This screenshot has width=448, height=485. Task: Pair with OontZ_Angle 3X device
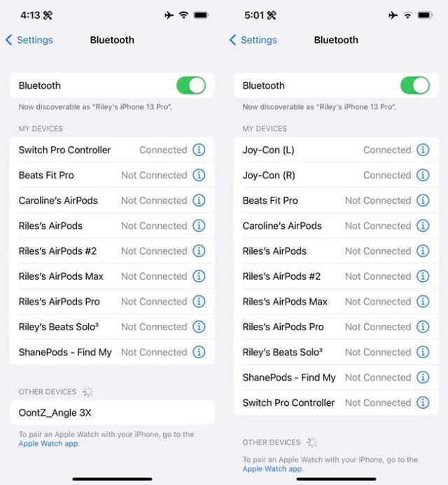[x=112, y=413]
